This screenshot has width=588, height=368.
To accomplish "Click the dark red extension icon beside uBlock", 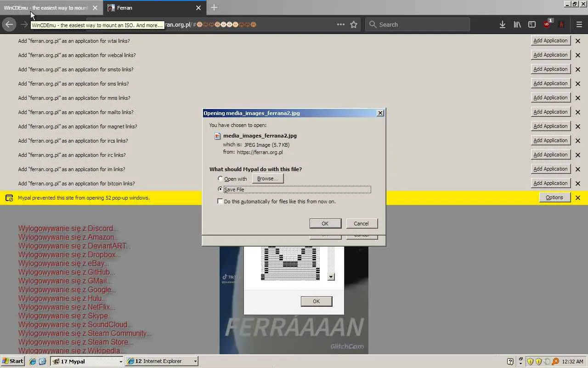I will pyautogui.click(x=561, y=24).
